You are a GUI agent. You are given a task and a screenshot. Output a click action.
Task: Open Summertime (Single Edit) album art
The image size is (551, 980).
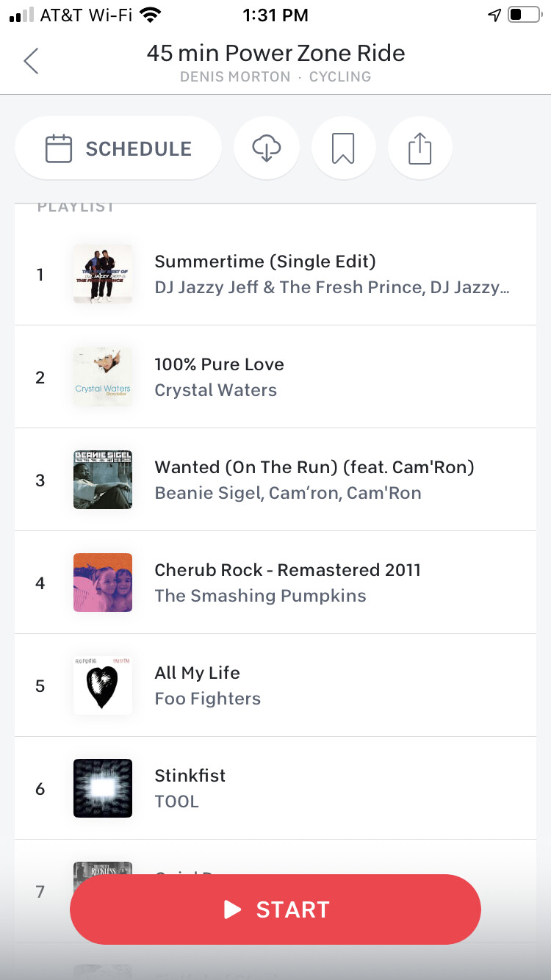(103, 274)
